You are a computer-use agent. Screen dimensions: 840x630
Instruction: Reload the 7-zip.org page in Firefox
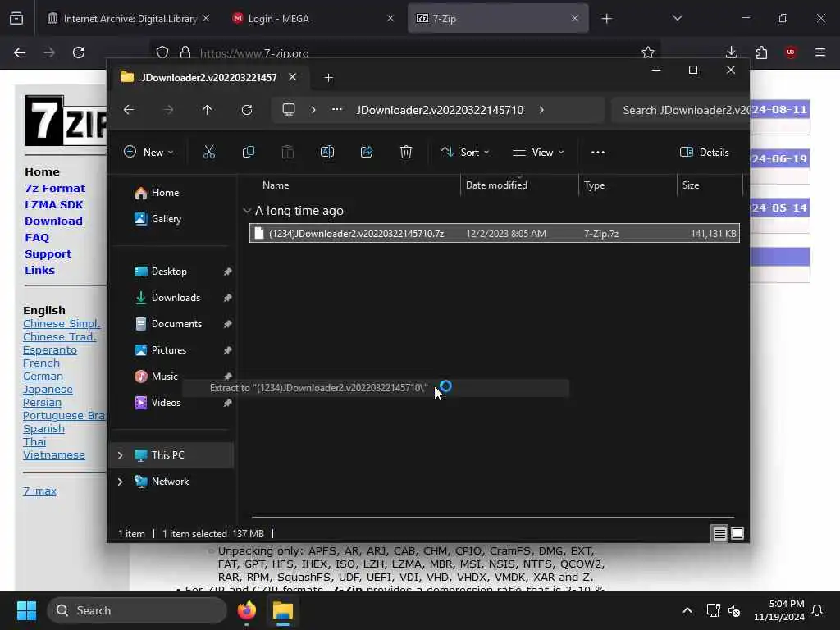click(x=79, y=52)
